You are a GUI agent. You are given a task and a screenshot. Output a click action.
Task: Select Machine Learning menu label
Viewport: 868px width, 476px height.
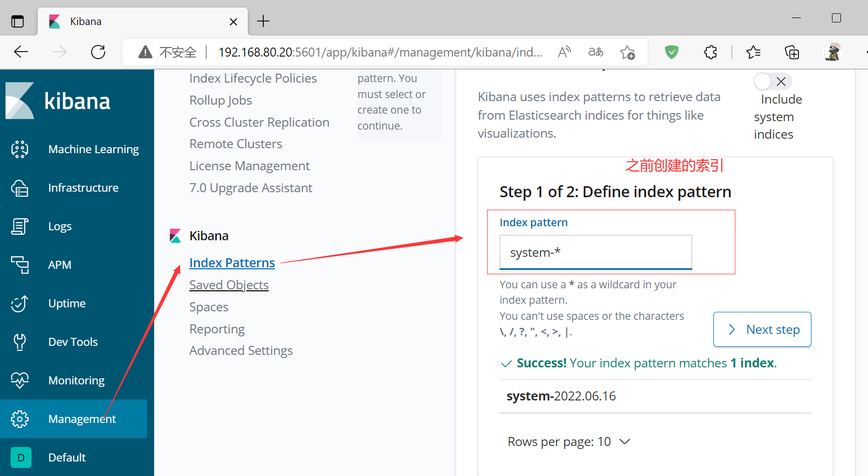(x=94, y=149)
